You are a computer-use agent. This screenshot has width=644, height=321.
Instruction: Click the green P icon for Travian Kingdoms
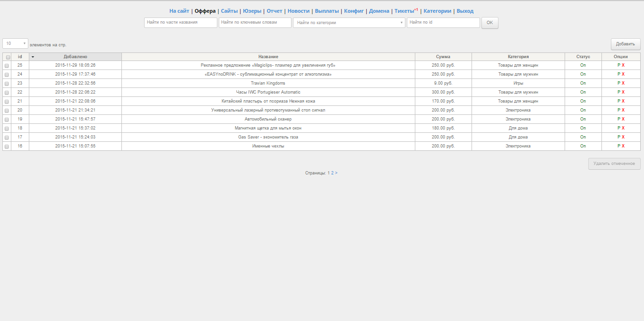point(619,83)
